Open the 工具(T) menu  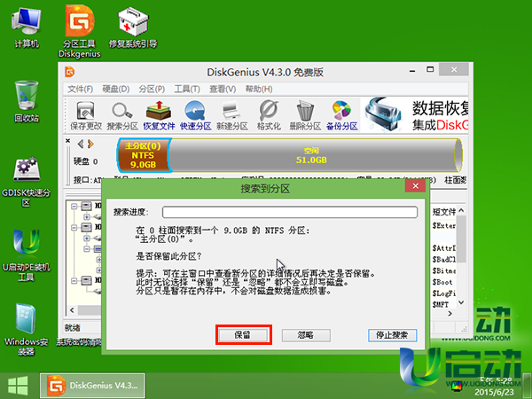[x=187, y=90]
